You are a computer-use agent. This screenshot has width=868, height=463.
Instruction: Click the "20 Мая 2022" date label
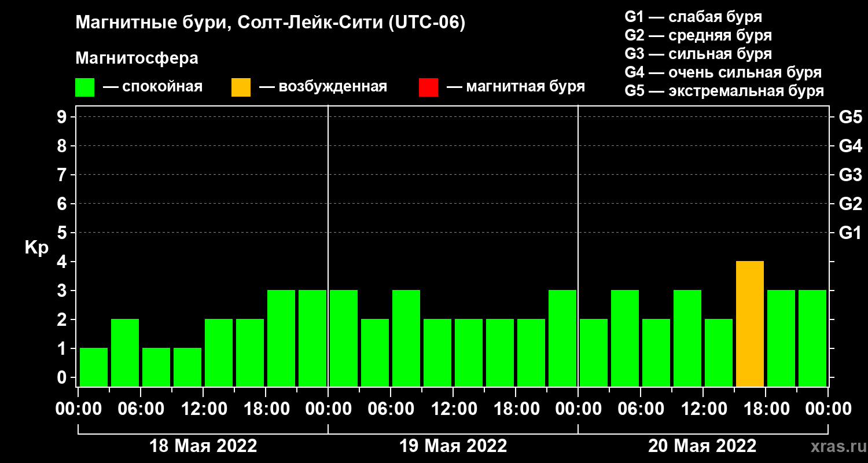[x=703, y=446]
